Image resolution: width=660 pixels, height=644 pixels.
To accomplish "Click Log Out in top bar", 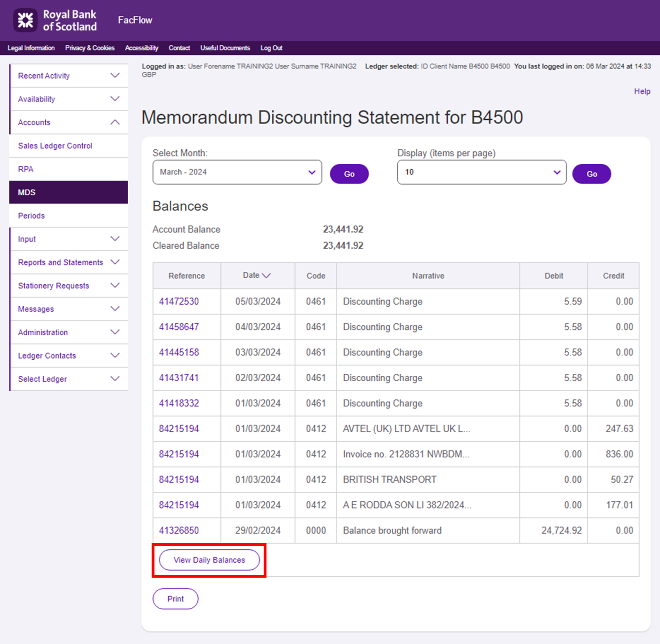I will coord(271,48).
